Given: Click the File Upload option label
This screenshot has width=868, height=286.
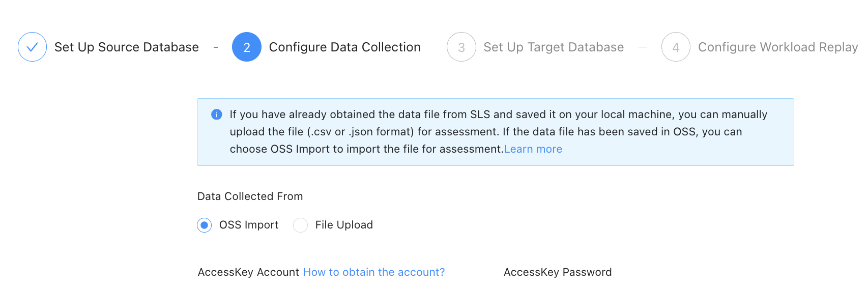Looking at the screenshot, I should pyautogui.click(x=344, y=225).
